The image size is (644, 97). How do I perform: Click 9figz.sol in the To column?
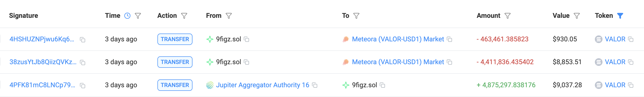coord(364,85)
